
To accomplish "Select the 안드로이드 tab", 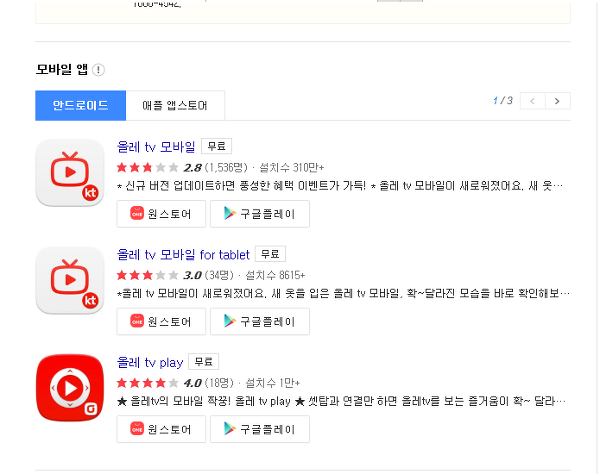I will (x=80, y=106).
